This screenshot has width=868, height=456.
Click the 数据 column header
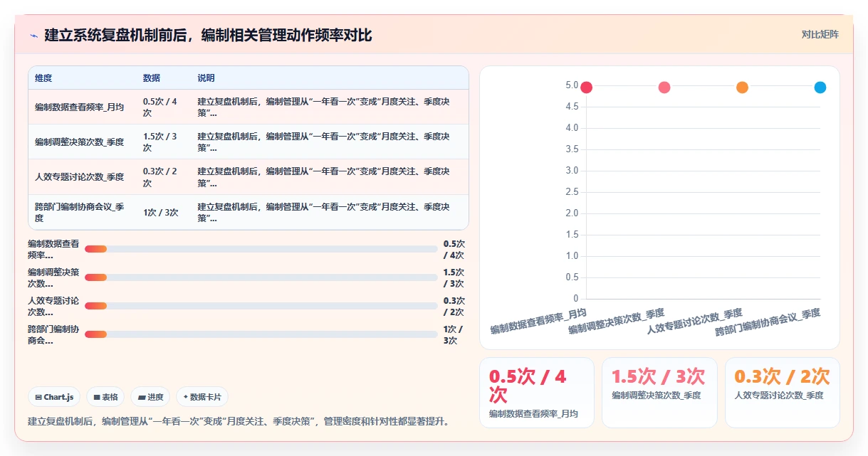(x=152, y=78)
